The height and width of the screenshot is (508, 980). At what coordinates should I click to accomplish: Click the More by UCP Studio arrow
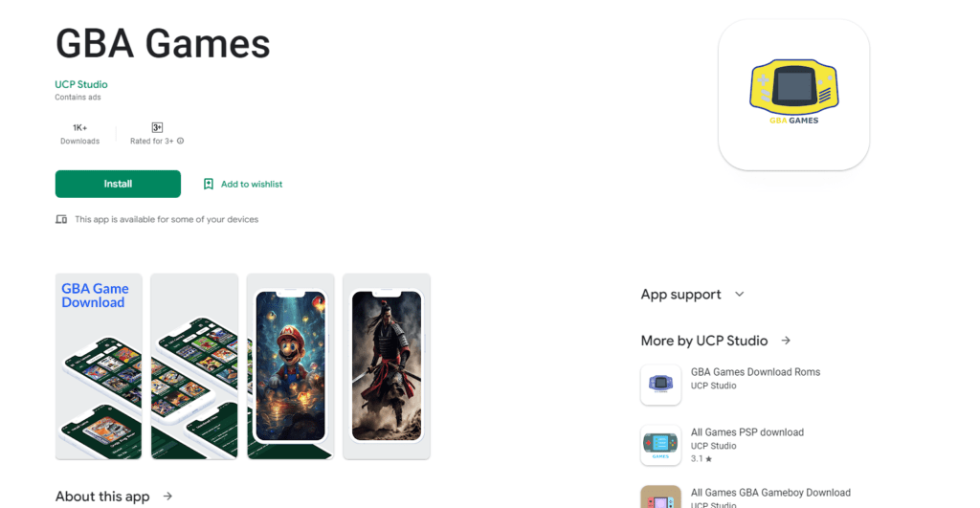pyautogui.click(x=786, y=341)
